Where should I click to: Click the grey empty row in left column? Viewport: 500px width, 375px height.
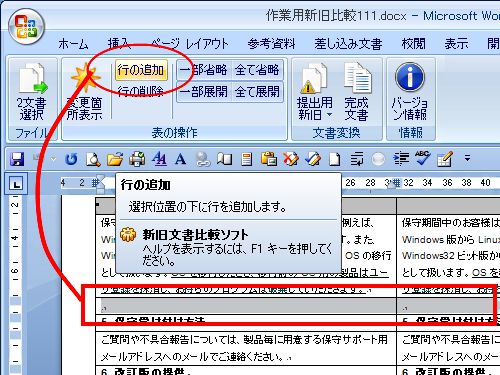coord(246,306)
